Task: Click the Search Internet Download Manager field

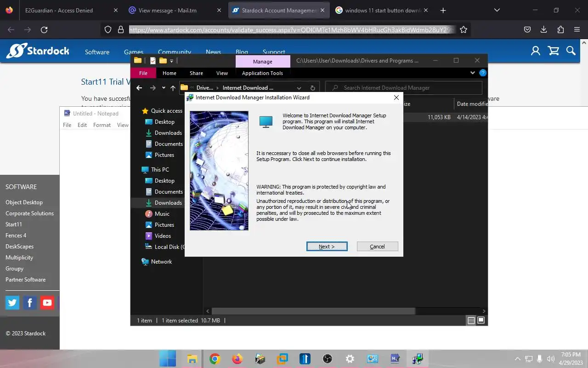Action: coord(404,88)
